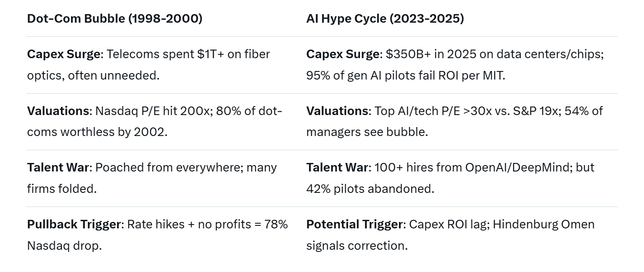644x272 pixels.
Task: Click the text '42% pilots abandoned'
Action: (370, 188)
